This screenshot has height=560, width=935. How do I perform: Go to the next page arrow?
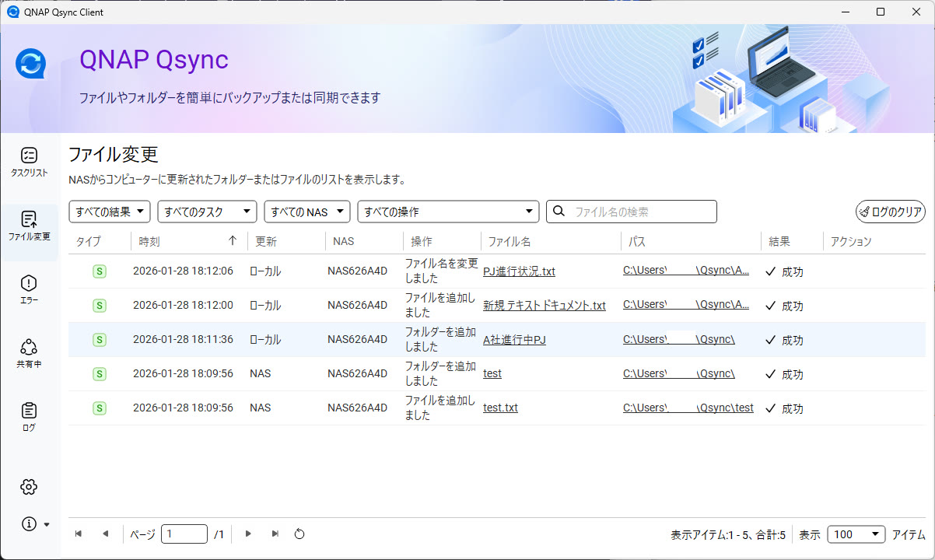[248, 534]
